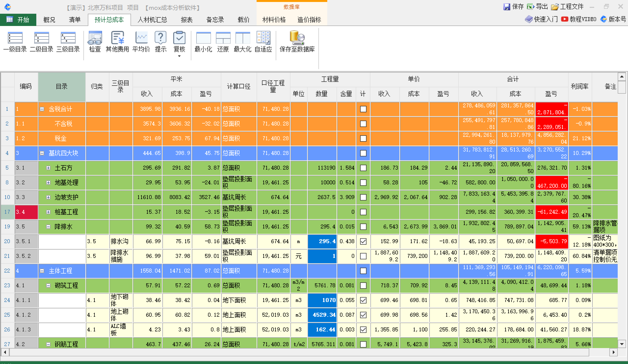The height and width of the screenshot is (364, 628).
Task: Collapse the 降排水 node
Action: (48, 226)
